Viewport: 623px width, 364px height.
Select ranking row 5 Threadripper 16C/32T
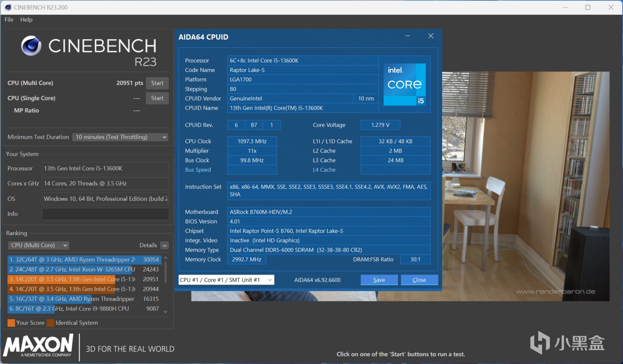(84, 299)
